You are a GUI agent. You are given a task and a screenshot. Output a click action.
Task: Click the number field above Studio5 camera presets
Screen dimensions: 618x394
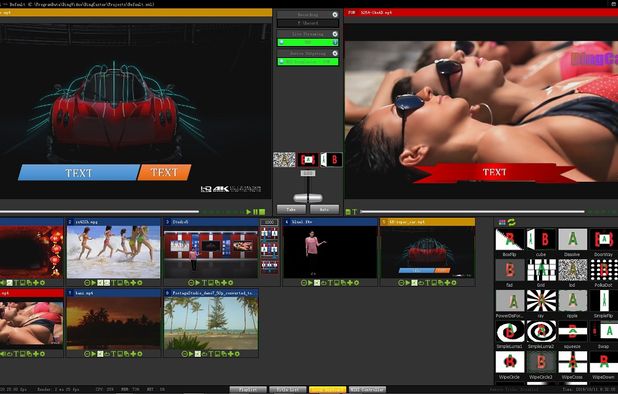[x=270, y=222]
